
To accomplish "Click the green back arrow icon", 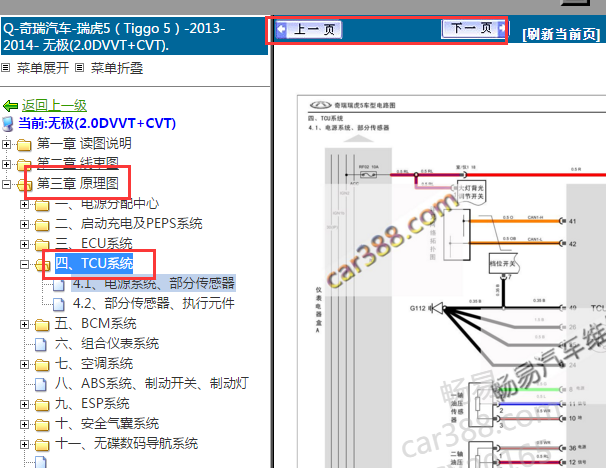I will tap(10, 106).
